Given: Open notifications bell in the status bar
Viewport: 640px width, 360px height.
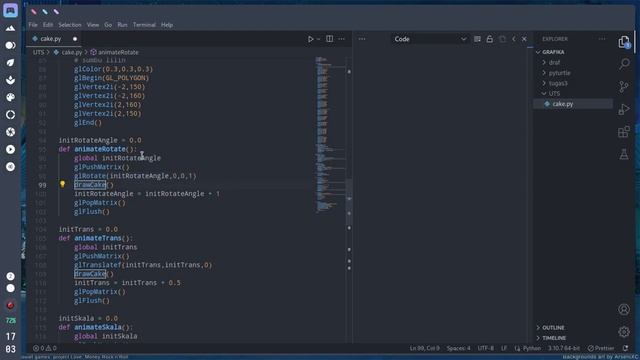Looking at the screenshot, I should coord(625,348).
